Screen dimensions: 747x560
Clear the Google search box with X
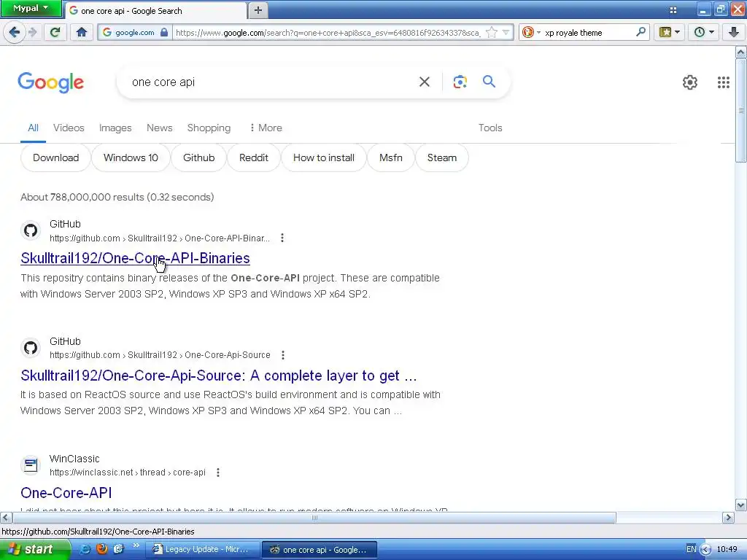click(424, 82)
